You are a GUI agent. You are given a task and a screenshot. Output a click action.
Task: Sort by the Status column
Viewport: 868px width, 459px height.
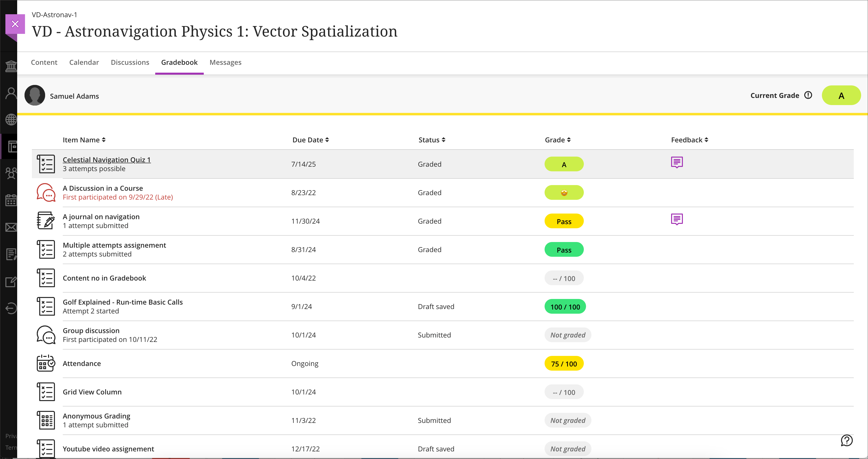pos(431,140)
